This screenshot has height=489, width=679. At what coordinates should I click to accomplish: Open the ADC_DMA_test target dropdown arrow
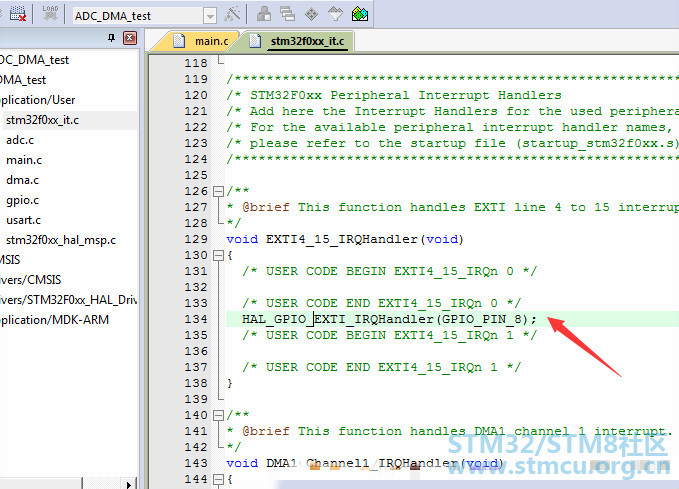coord(210,16)
